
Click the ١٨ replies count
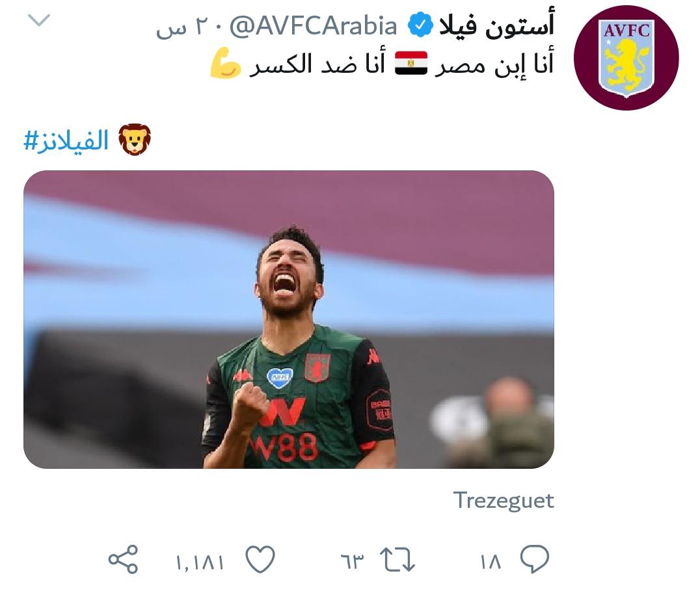pyautogui.click(x=491, y=562)
